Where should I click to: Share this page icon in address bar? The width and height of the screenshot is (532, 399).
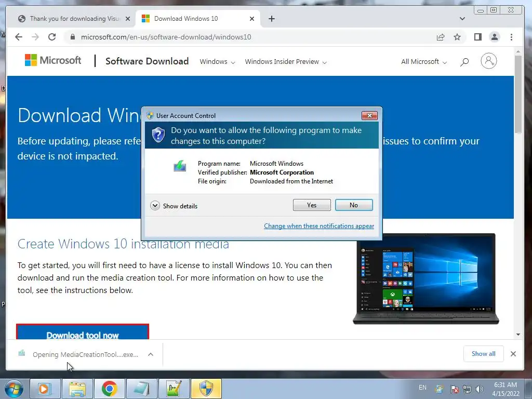[x=441, y=37]
